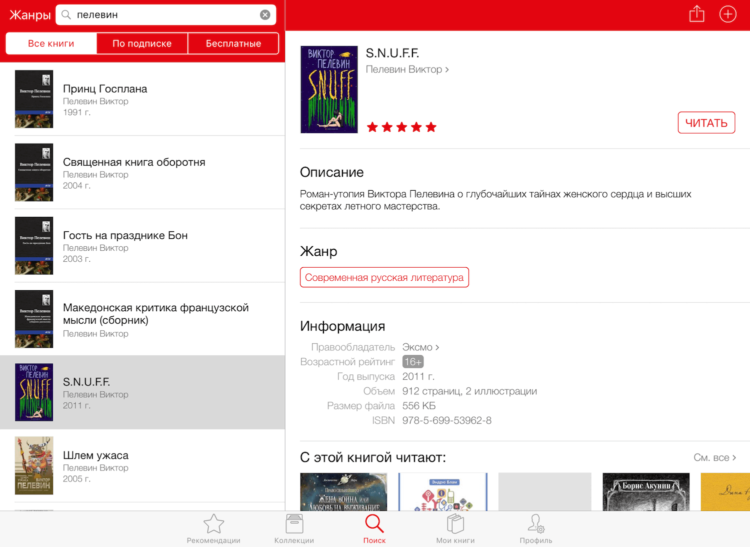Tap the share icon in top bar

696,14
